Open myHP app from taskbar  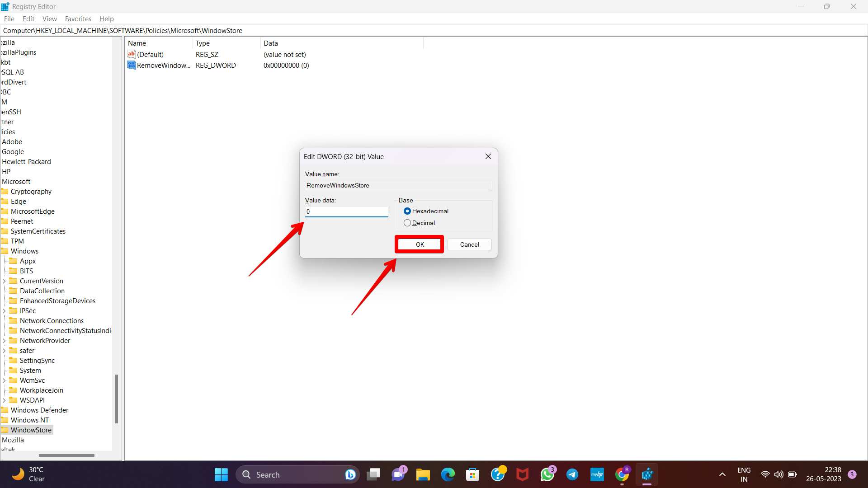[597, 474]
